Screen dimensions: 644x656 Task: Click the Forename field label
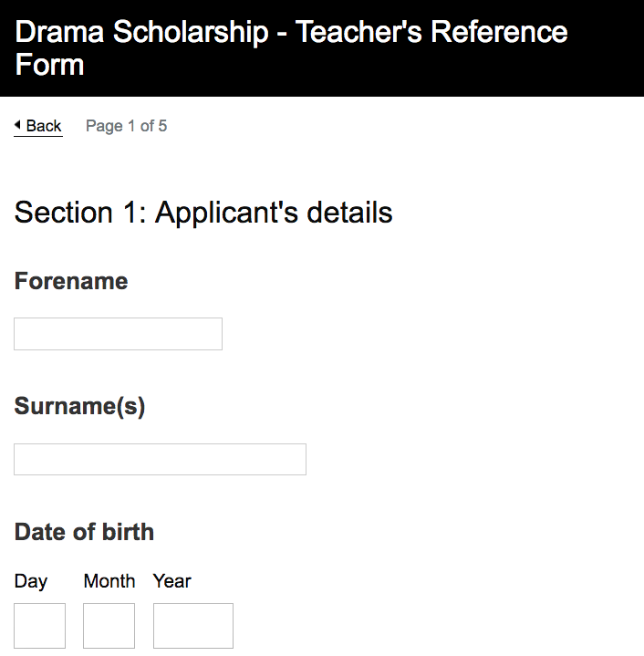coord(71,281)
